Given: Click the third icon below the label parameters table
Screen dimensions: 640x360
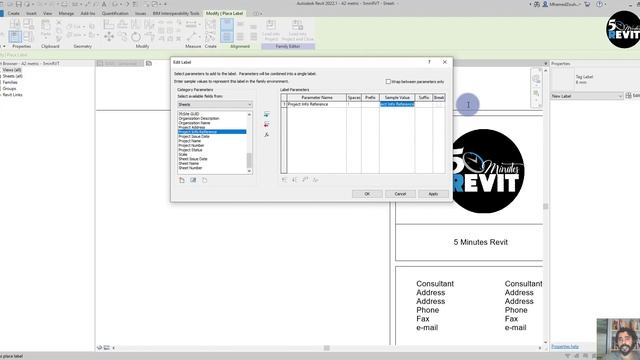Looking at the screenshot, I should 305,180.
